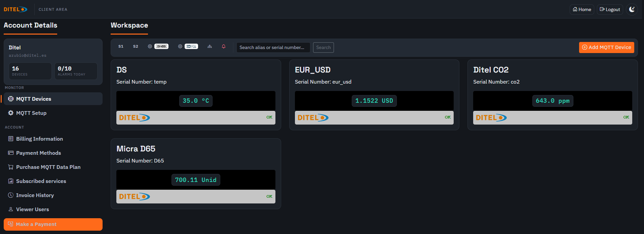644x234 pixels.
Task: Click the OK status on Micra D65 card
Action: pos(269,196)
